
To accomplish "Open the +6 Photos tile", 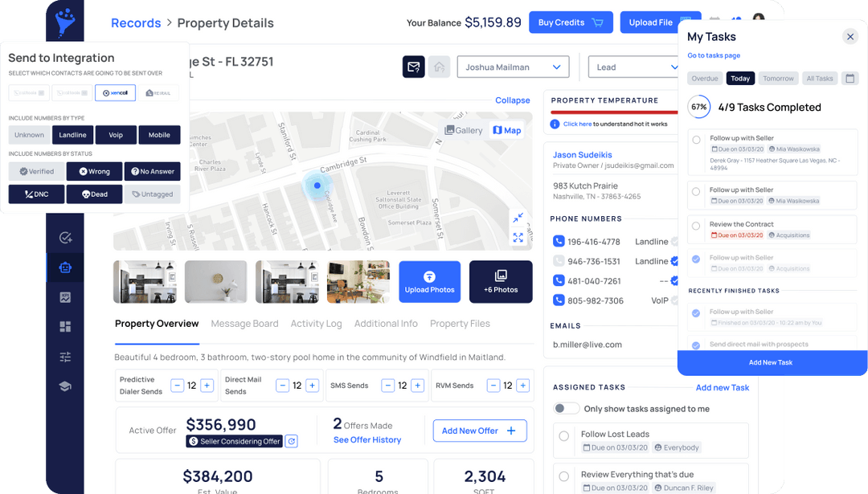I will tap(501, 282).
